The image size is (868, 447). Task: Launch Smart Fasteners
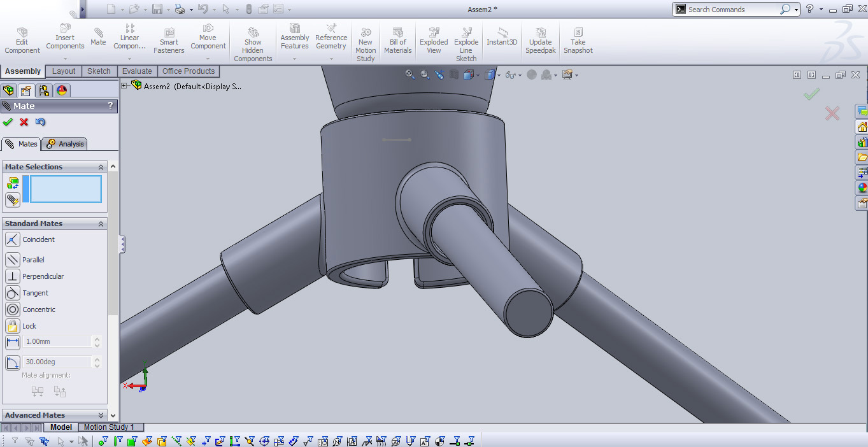pos(169,41)
